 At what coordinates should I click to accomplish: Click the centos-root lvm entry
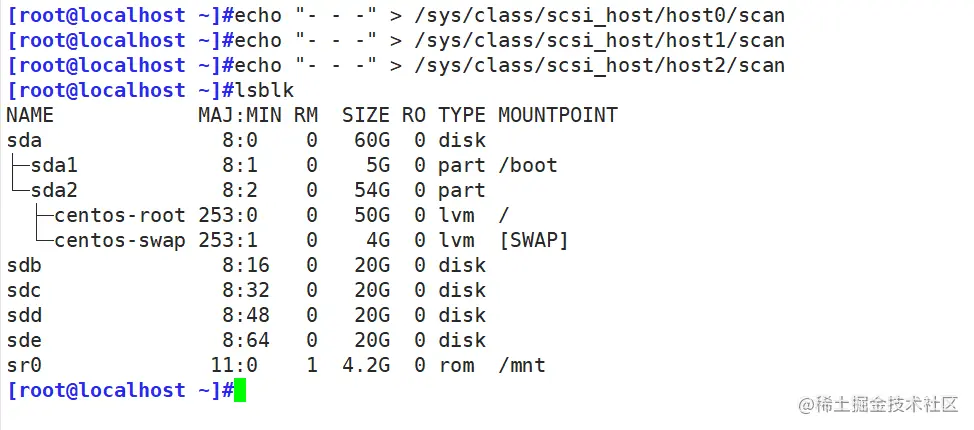[x=120, y=215]
